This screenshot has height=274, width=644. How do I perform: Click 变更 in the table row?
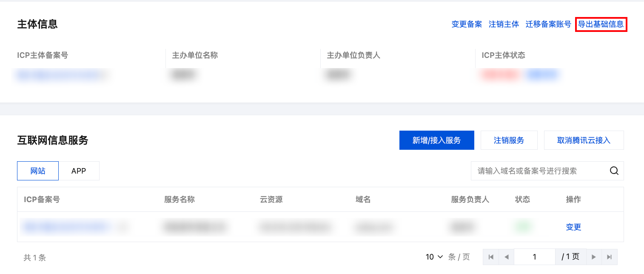573,227
